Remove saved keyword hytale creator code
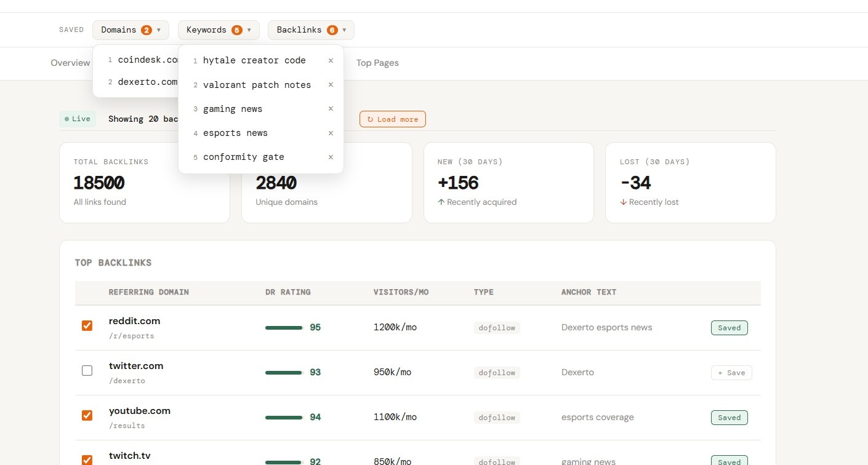868x465 pixels. tap(331, 60)
